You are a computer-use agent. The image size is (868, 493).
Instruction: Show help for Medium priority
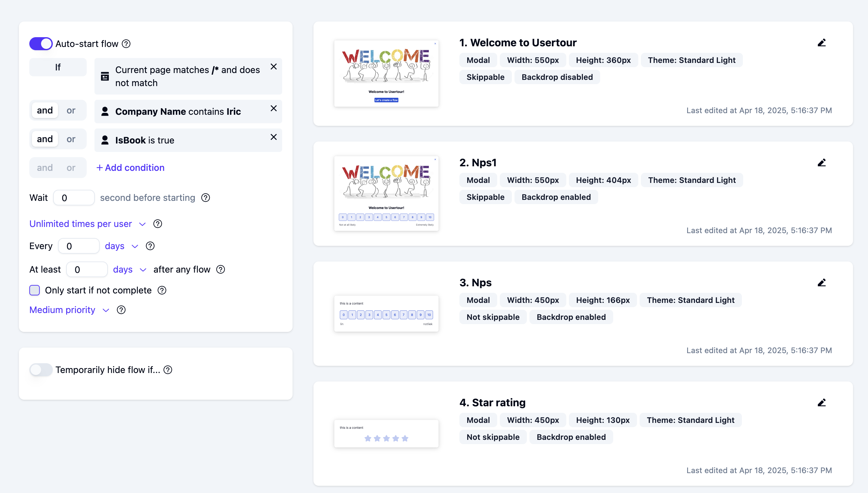tap(121, 310)
